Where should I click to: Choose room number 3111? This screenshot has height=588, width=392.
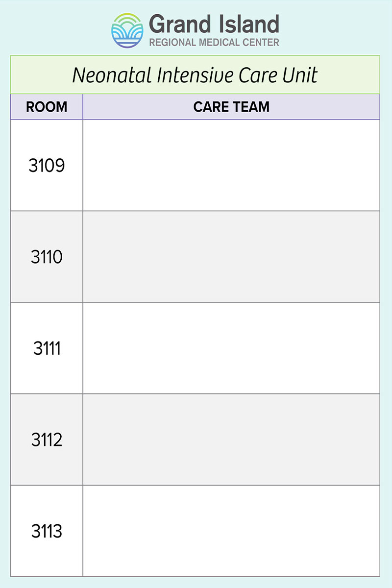click(47, 348)
